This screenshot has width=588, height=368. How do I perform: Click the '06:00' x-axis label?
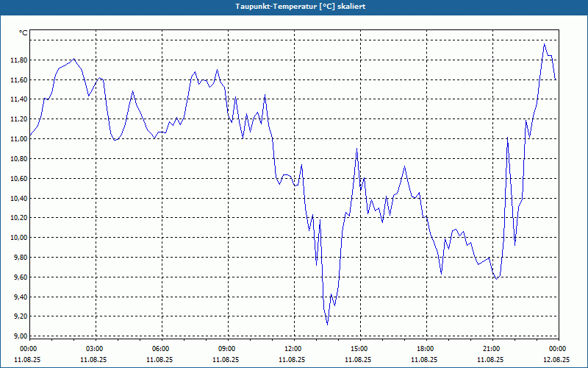tap(160, 349)
